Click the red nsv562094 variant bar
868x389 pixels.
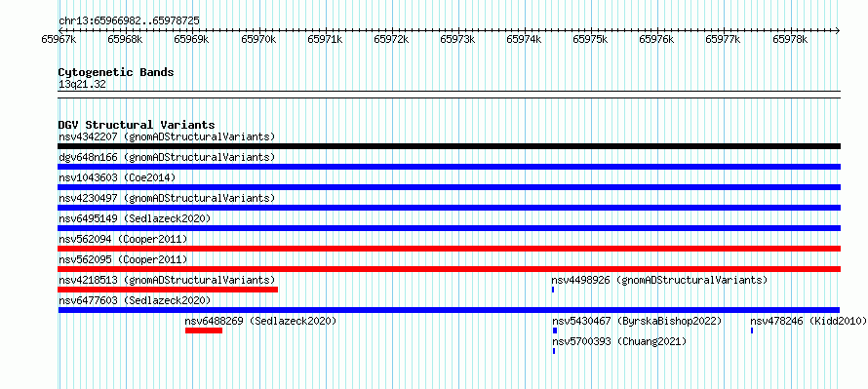pos(449,249)
